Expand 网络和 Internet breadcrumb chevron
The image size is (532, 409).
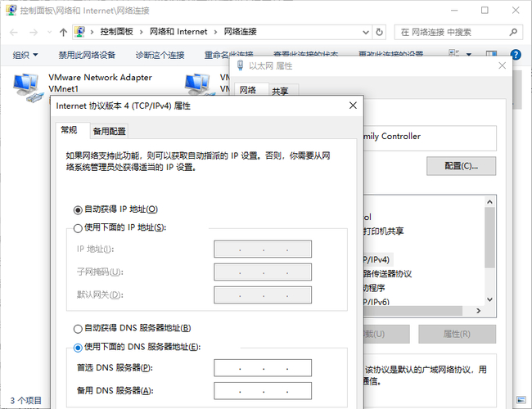click(215, 32)
